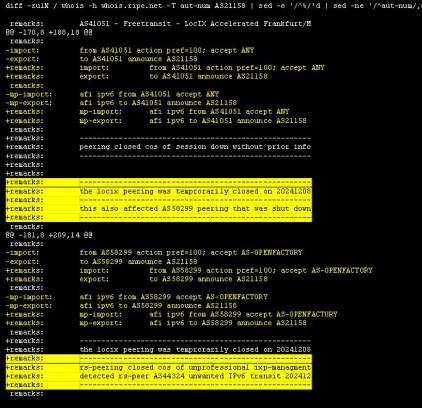Click added remarks mp-export to AS41051 line
This screenshot has height=408, width=422.
(x=156, y=121)
